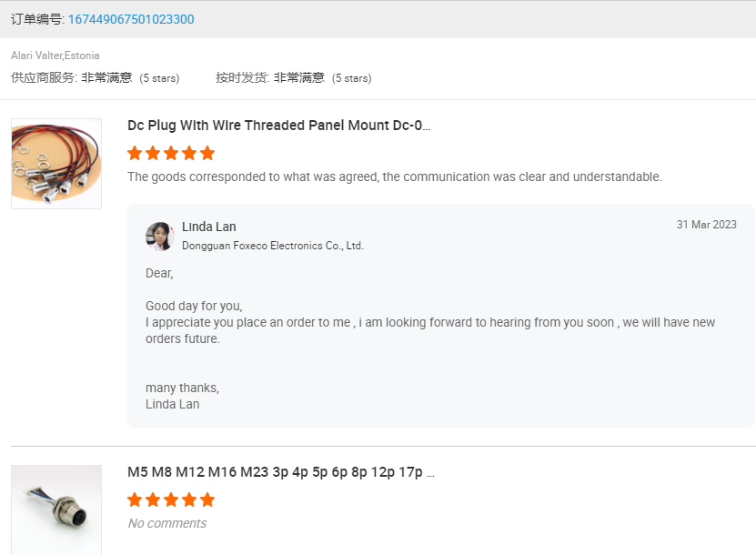Click second star of M5 M8 connector review
This screenshot has height=555, width=756.
[x=153, y=499]
